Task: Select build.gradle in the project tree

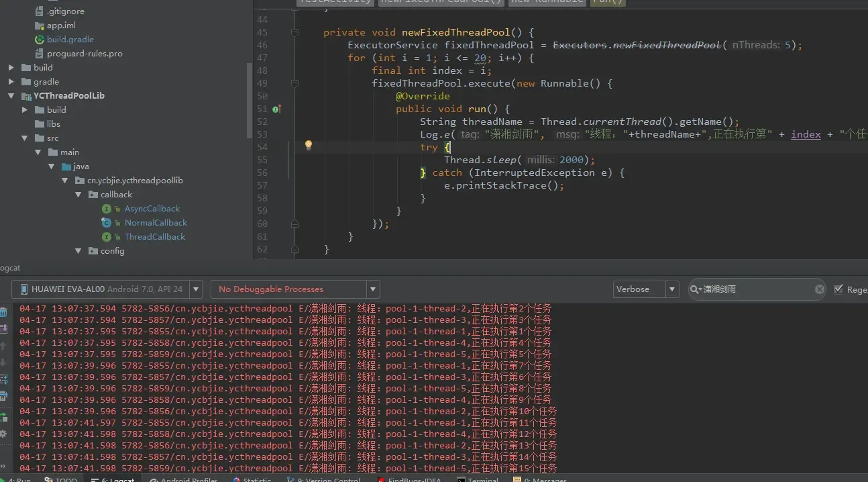Action: [70, 40]
